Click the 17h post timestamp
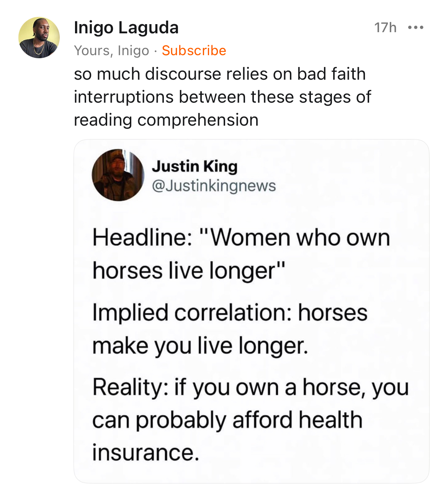This screenshot has width=448, height=490. (385, 28)
